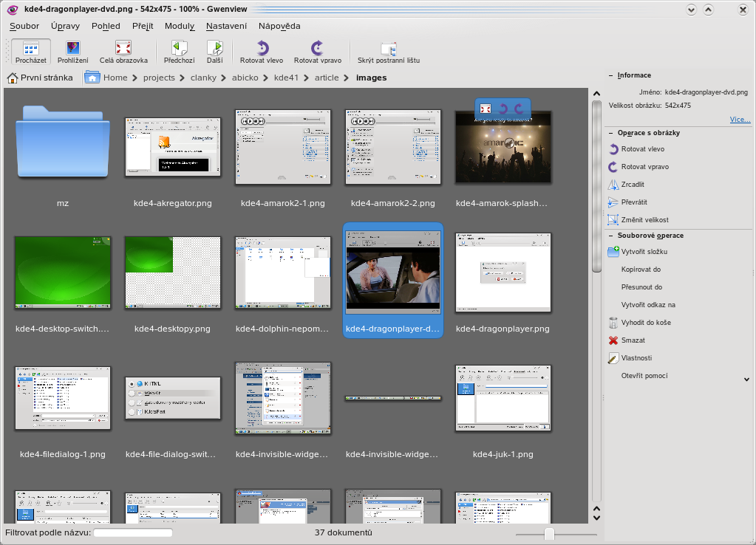Click Kopírovat do in file operations
The width and height of the screenshot is (756, 545).
[641, 270]
